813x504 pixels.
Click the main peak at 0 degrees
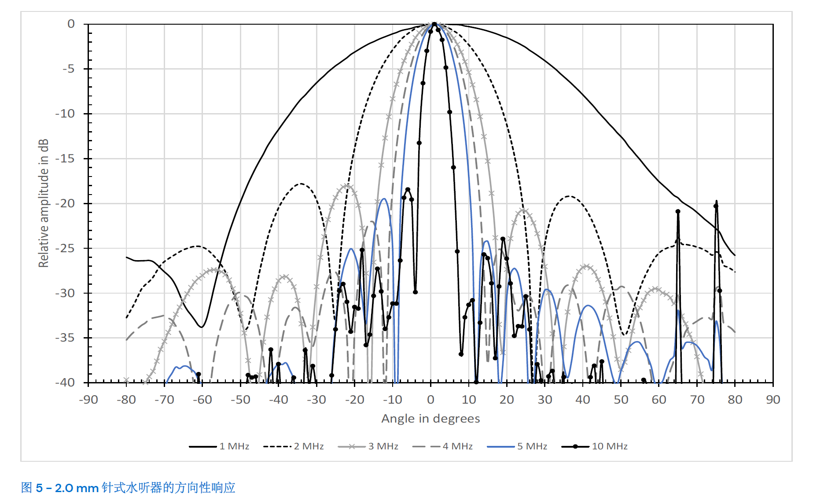pyautogui.click(x=434, y=24)
